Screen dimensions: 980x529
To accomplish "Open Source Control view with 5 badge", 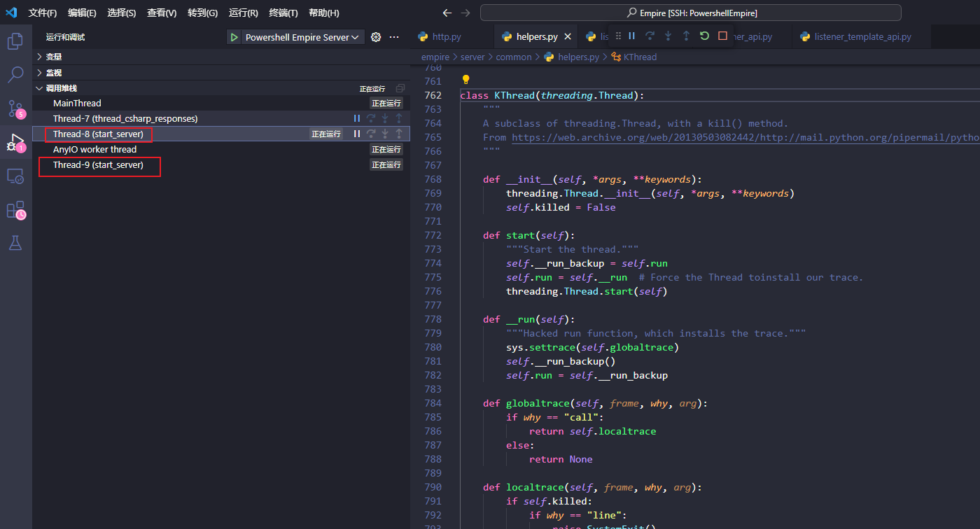I will (15, 108).
